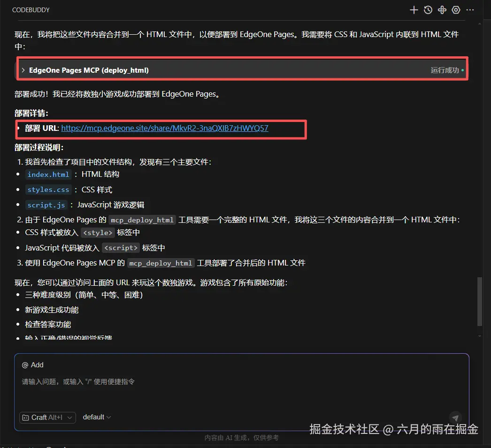Start a new chat with plus icon
This screenshot has height=448, width=491.
click(414, 10)
